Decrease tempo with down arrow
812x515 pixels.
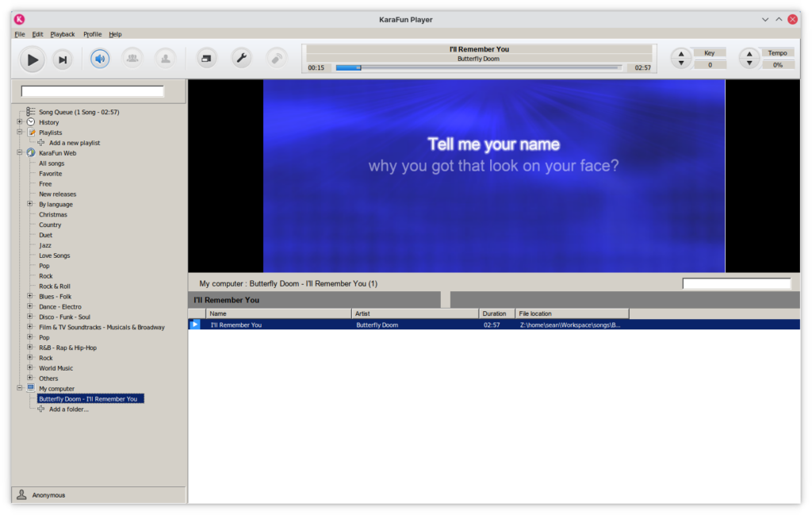(x=749, y=63)
